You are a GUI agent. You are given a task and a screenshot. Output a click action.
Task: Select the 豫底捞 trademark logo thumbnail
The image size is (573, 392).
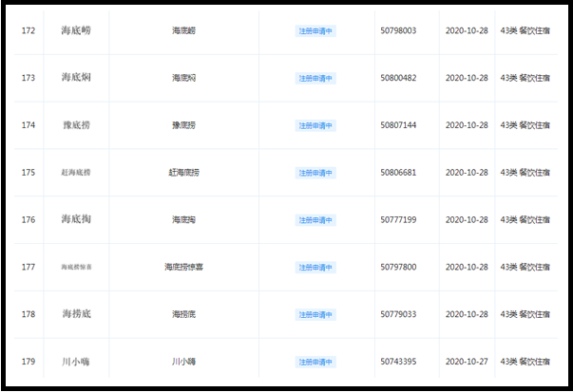pyautogui.click(x=75, y=125)
